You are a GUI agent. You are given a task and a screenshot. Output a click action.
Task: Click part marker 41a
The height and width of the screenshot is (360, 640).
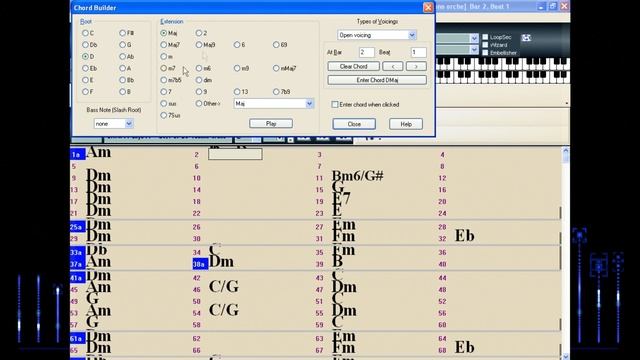click(78, 278)
